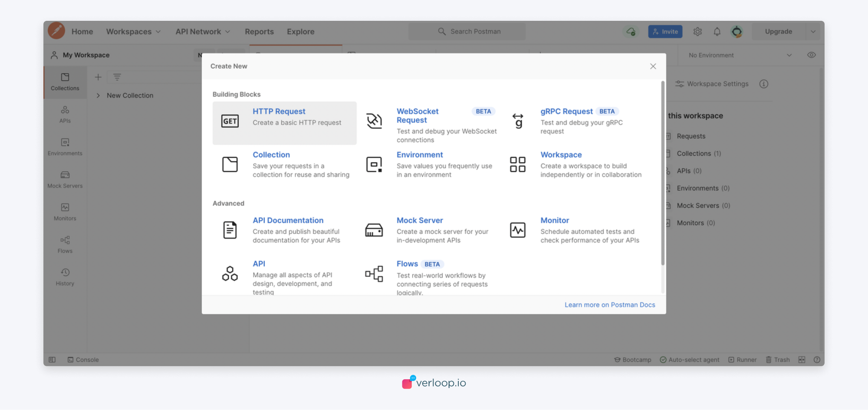Click the WebSocket Request icon
The width and height of the screenshot is (868, 410).
pos(374,121)
